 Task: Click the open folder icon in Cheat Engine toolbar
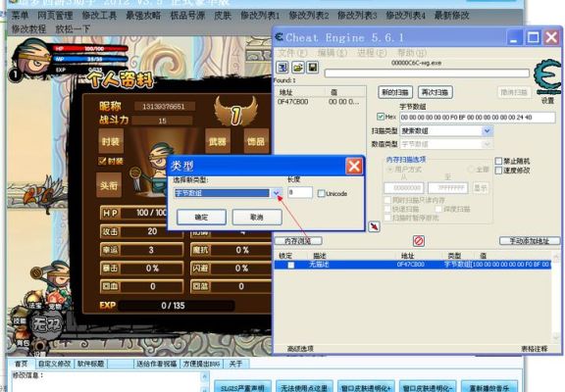click(297, 68)
